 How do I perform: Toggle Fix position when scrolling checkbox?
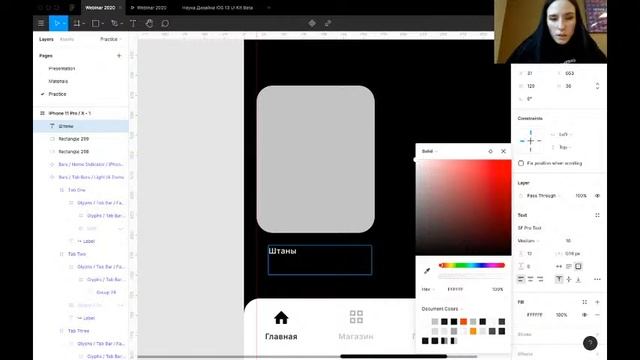pyautogui.click(x=521, y=163)
